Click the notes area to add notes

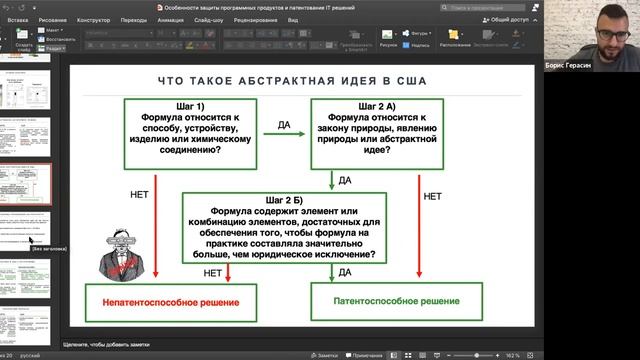[x=301, y=344]
